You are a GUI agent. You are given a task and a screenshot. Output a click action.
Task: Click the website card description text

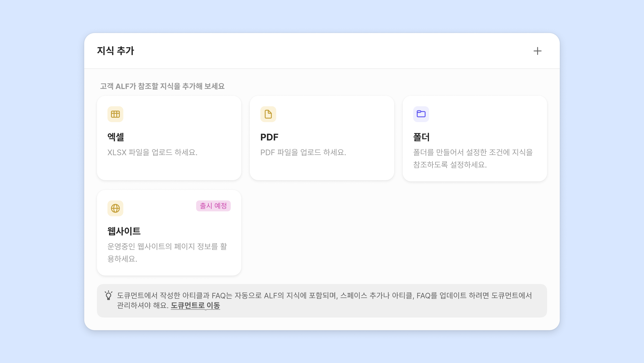[x=167, y=252]
